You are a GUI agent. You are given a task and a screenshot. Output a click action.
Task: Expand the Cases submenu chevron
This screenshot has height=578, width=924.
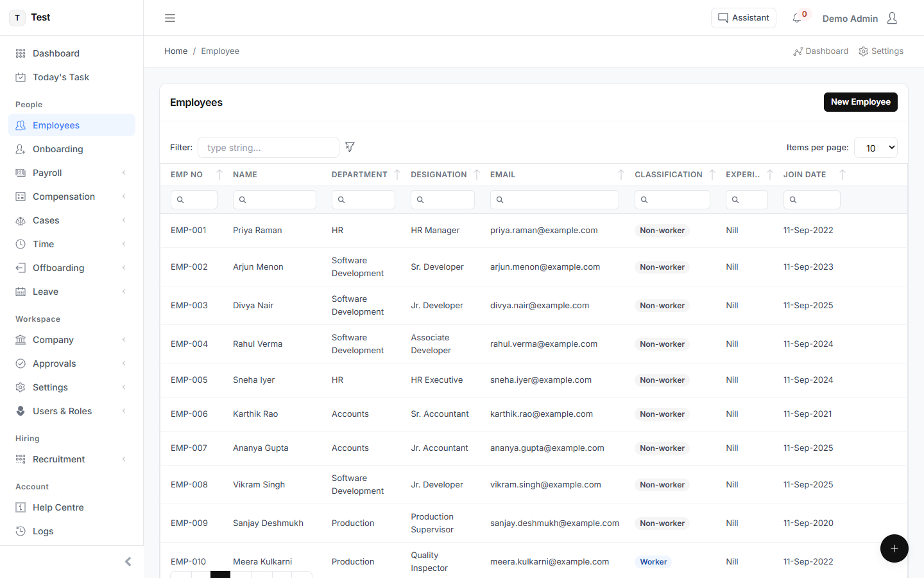point(124,220)
